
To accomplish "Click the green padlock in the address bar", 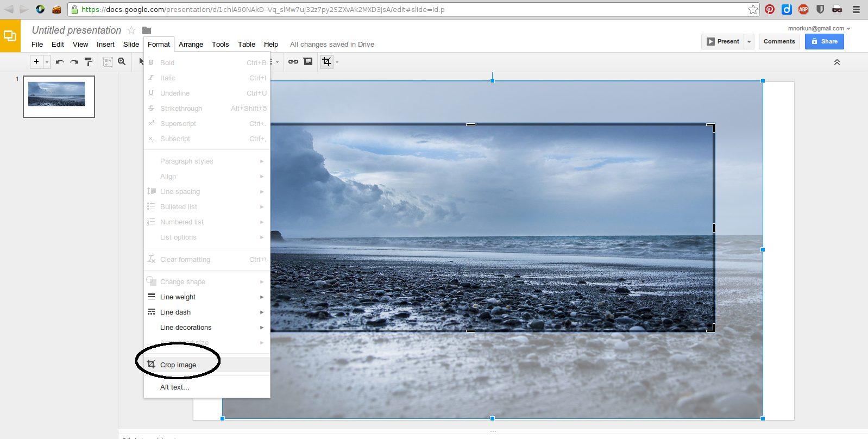I will [74, 9].
